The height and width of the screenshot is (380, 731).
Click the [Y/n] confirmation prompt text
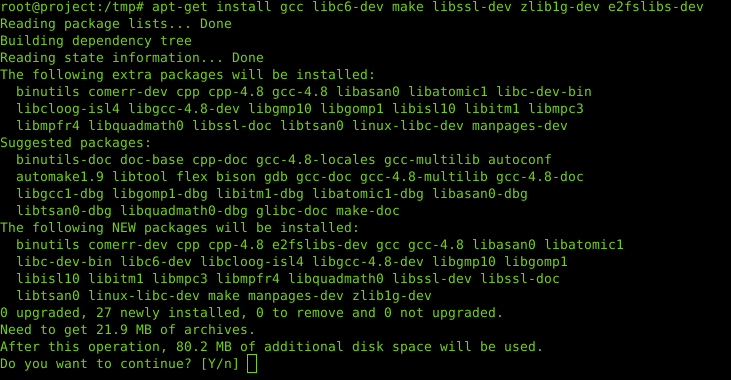(x=219, y=364)
